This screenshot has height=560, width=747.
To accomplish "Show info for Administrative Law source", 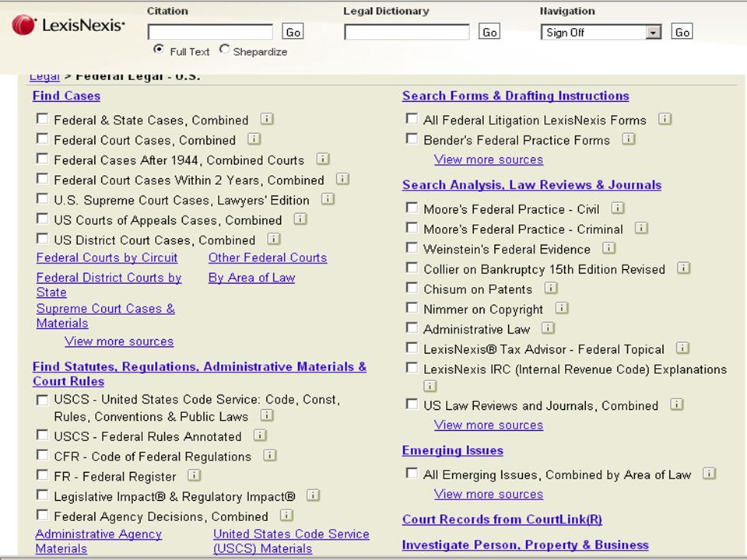I will point(548,327).
